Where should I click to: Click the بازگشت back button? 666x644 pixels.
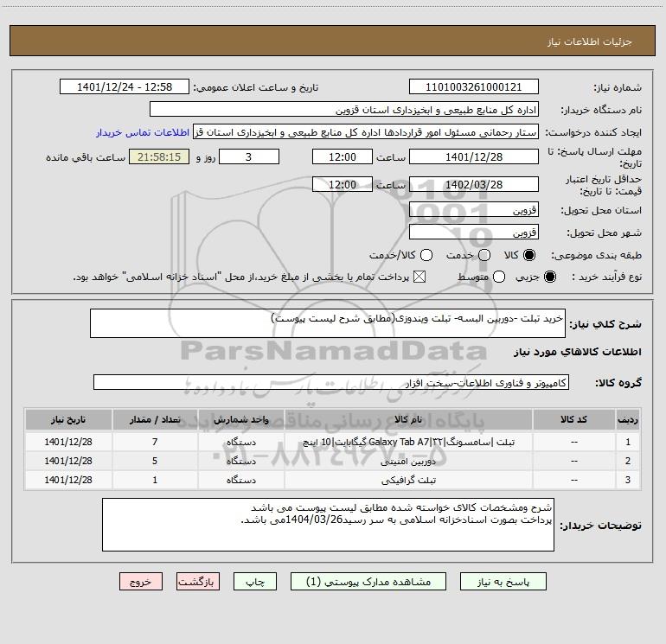click(198, 582)
